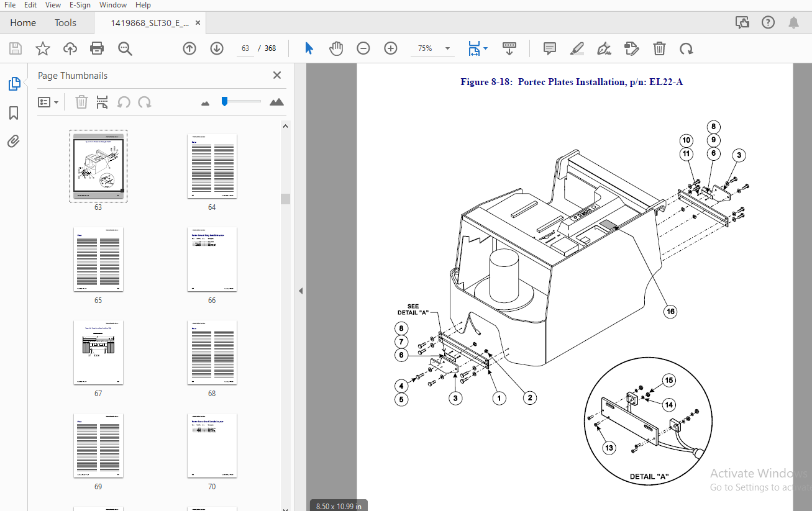Open the E-Sign menu

coord(80,5)
